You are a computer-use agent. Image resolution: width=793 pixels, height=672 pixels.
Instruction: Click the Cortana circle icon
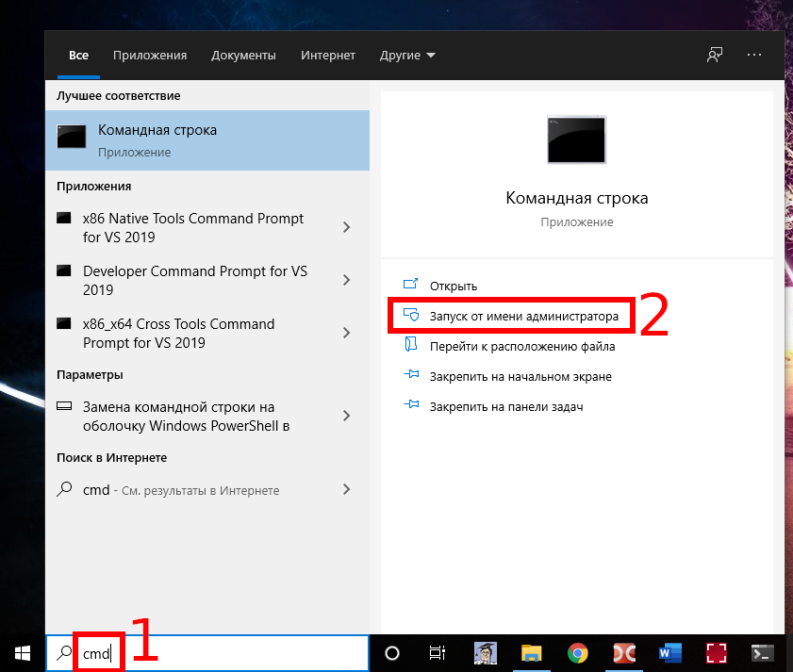coord(393,653)
